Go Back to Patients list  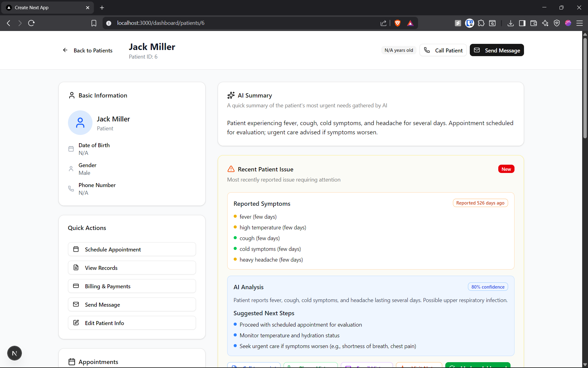[88, 50]
